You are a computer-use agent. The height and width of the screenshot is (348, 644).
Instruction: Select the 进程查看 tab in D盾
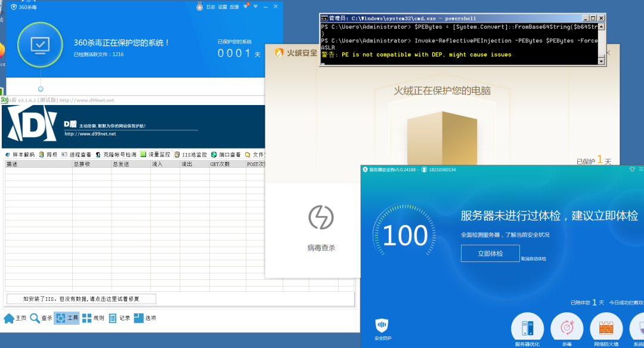(x=76, y=155)
